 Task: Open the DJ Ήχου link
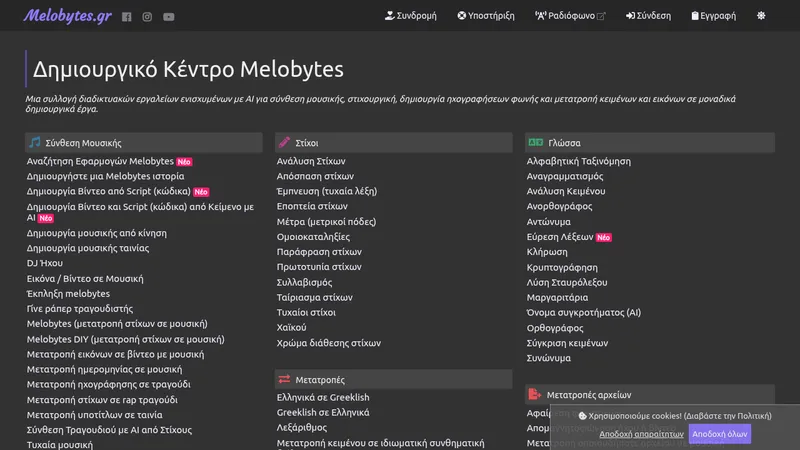[x=45, y=263]
